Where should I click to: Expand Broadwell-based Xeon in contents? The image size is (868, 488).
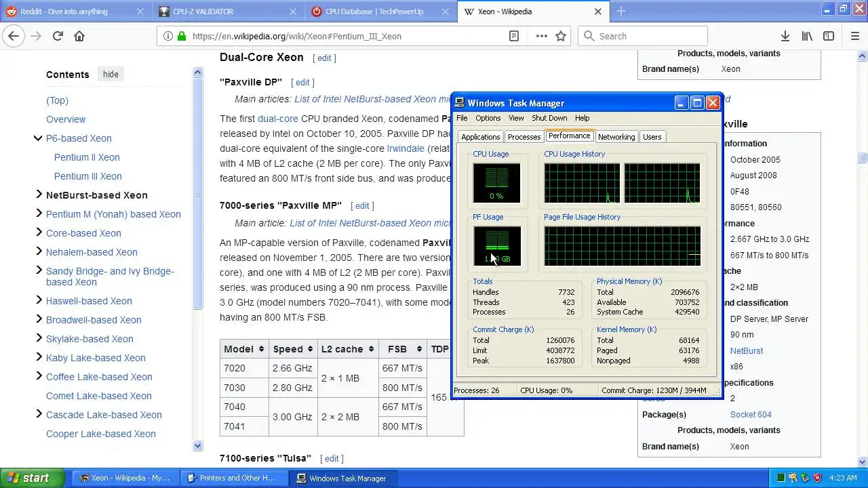(x=38, y=319)
